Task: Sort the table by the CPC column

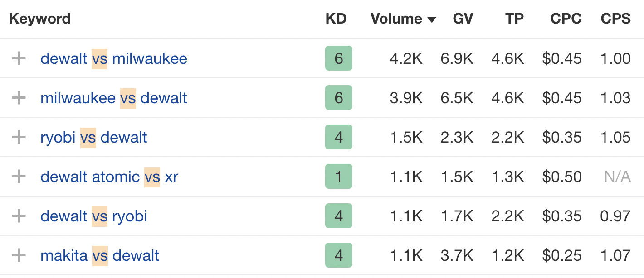Action: click(x=566, y=19)
